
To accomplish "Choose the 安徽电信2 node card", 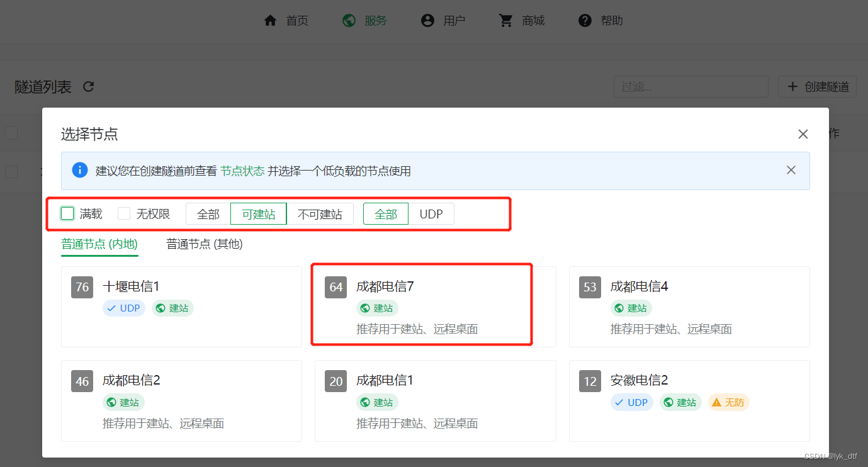I will pyautogui.click(x=689, y=401).
